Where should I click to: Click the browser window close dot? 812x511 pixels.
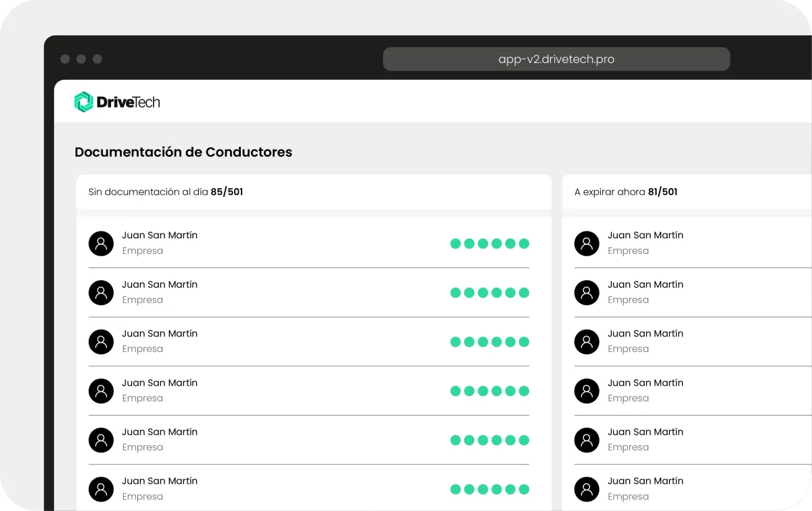[65, 59]
